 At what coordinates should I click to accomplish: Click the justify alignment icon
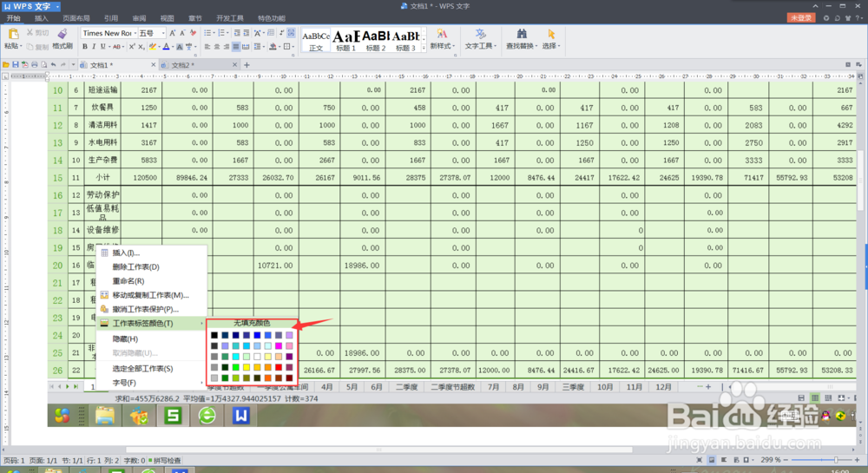[x=236, y=47]
